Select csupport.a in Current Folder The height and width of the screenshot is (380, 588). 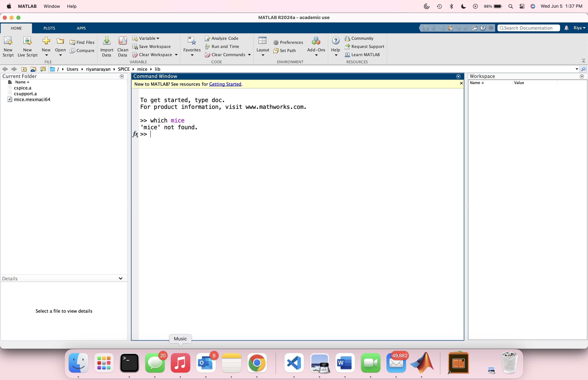point(25,94)
